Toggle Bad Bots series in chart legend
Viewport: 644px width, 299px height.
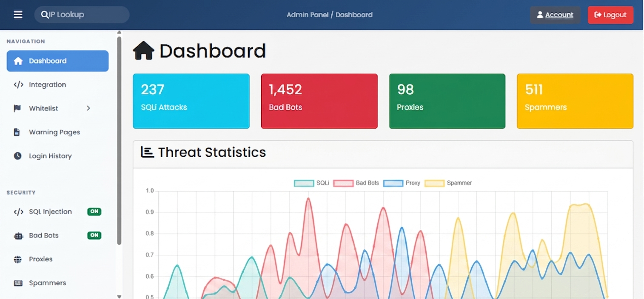pyautogui.click(x=356, y=183)
